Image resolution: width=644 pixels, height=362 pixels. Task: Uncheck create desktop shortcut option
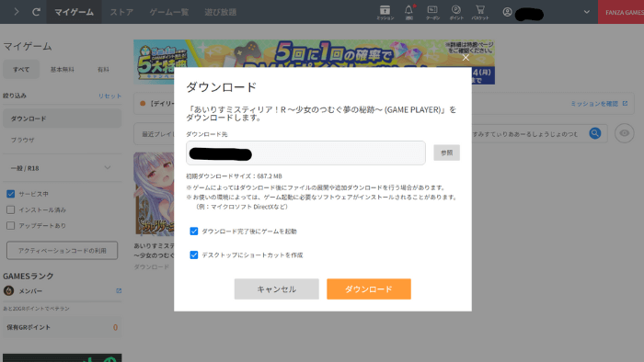coord(194,255)
